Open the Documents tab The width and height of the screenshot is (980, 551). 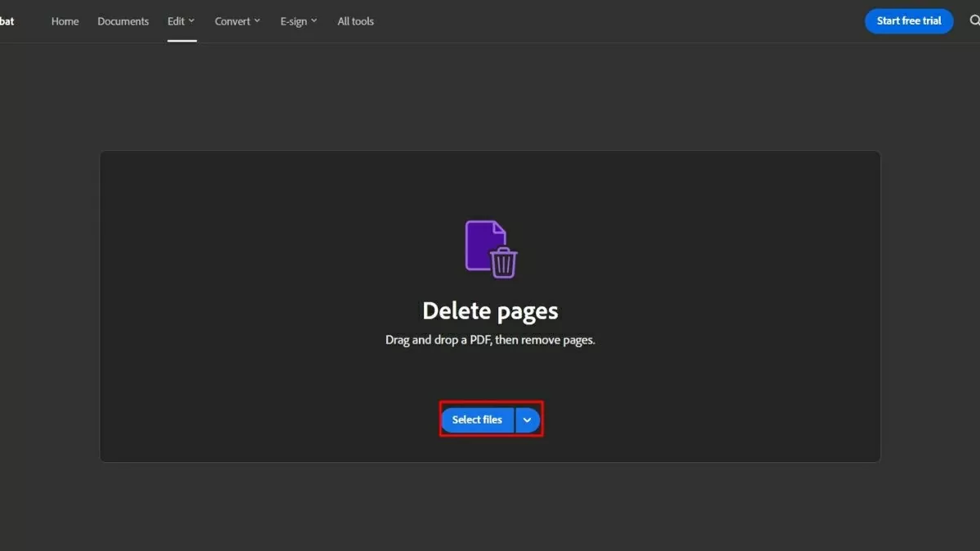click(x=122, y=21)
